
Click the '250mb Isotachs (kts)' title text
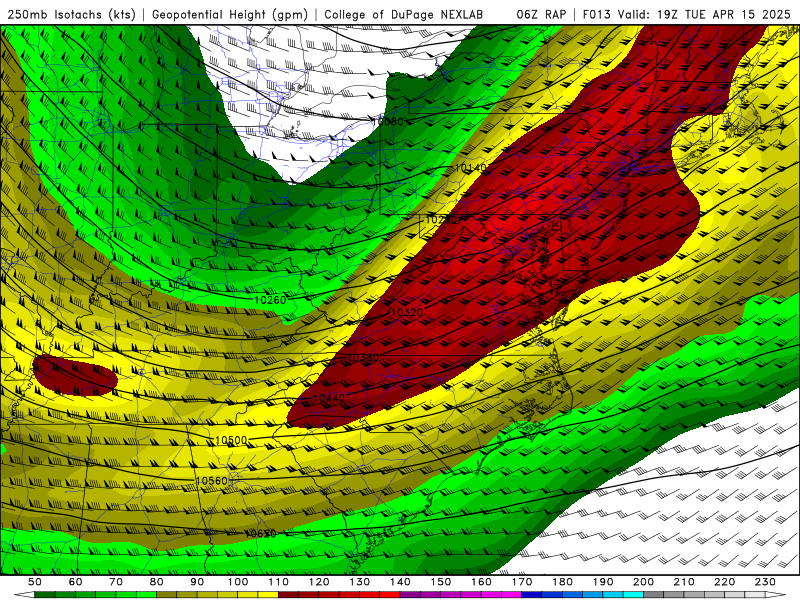coord(72,15)
